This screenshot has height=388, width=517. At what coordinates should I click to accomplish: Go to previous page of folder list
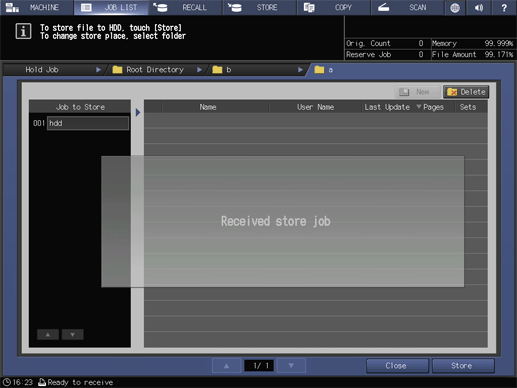click(x=226, y=366)
